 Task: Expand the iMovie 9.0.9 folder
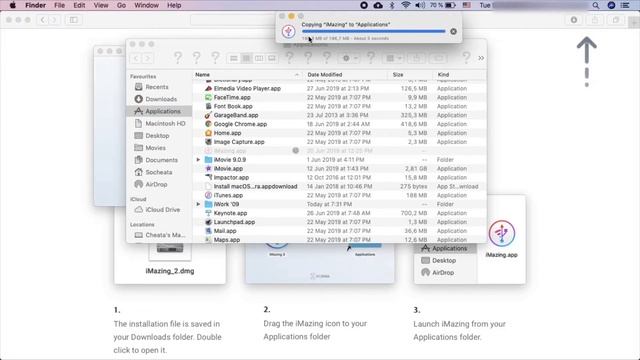pyautogui.click(x=198, y=160)
